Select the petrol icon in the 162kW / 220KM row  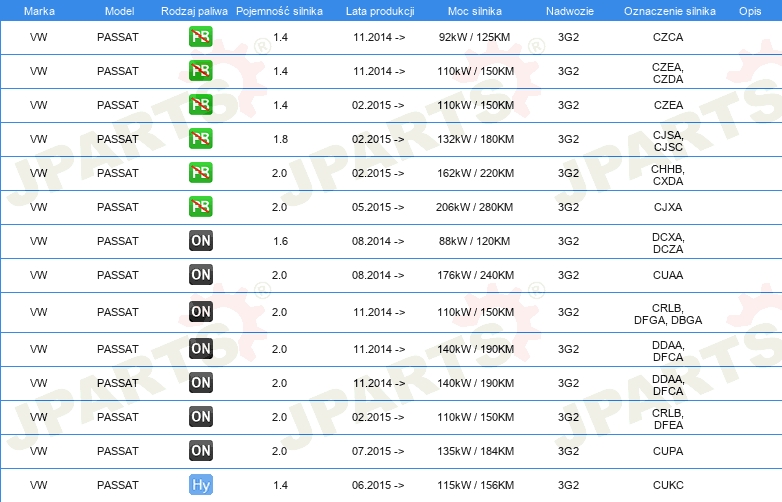pyautogui.click(x=200, y=172)
